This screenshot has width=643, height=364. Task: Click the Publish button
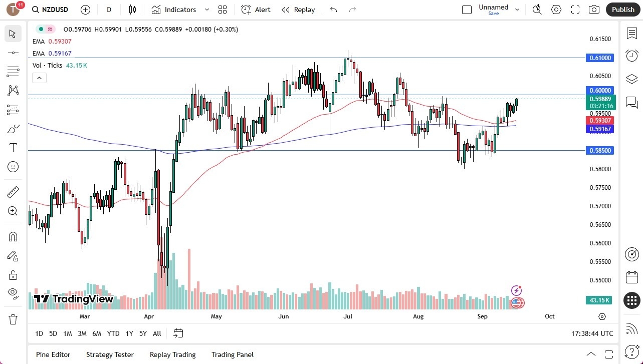(x=622, y=9)
